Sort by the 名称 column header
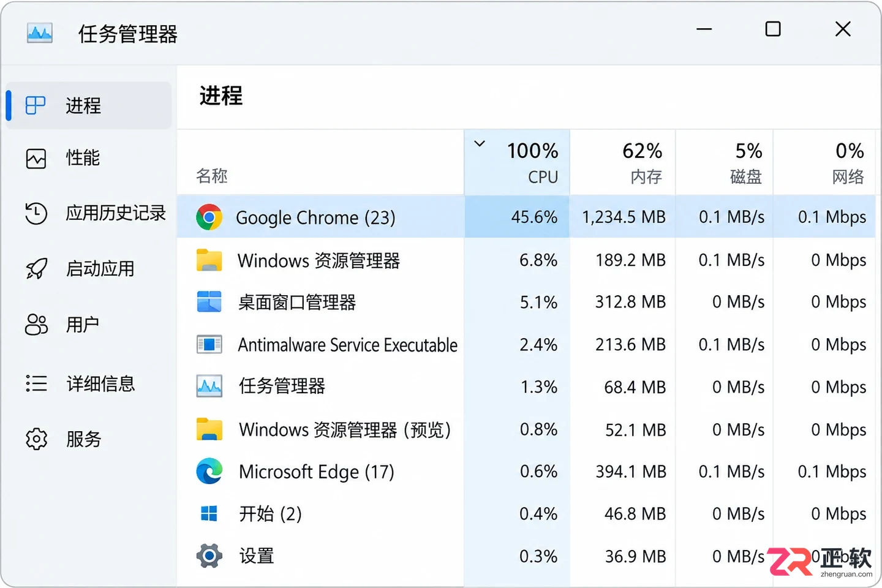The width and height of the screenshot is (882, 588). tap(320, 162)
